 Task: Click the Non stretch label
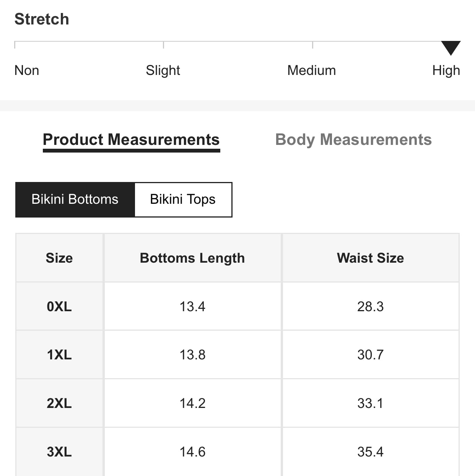pos(27,70)
